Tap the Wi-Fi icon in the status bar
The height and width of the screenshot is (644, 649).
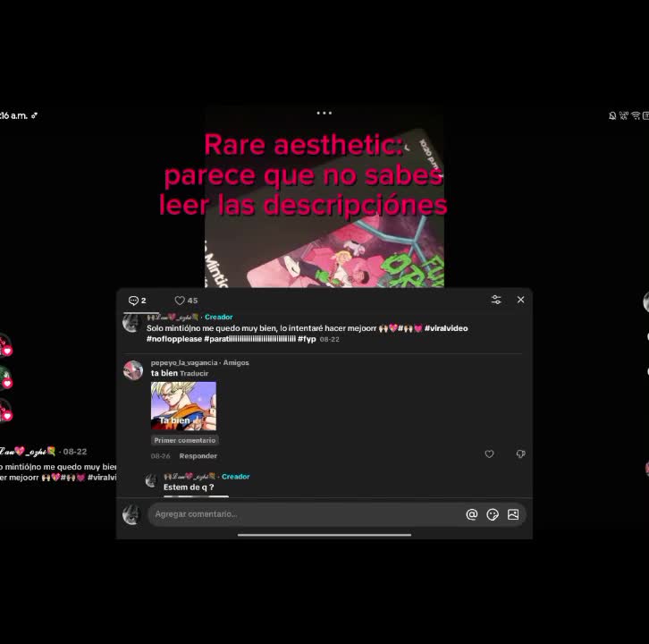(636, 115)
